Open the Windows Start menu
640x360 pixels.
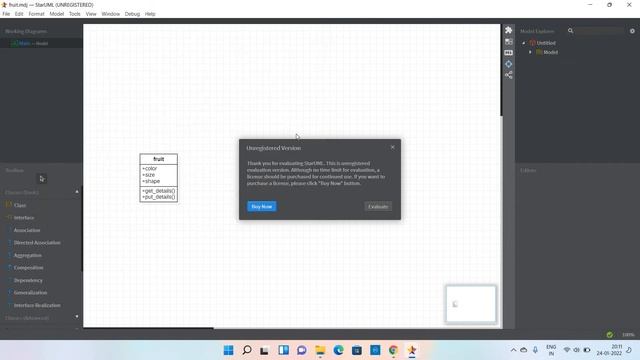[x=229, y=350]
